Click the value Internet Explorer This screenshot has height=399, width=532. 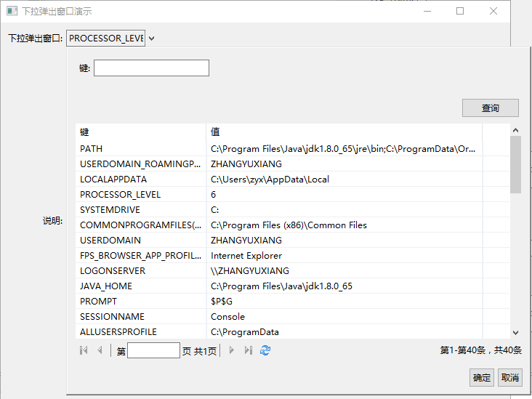(246, 256)
